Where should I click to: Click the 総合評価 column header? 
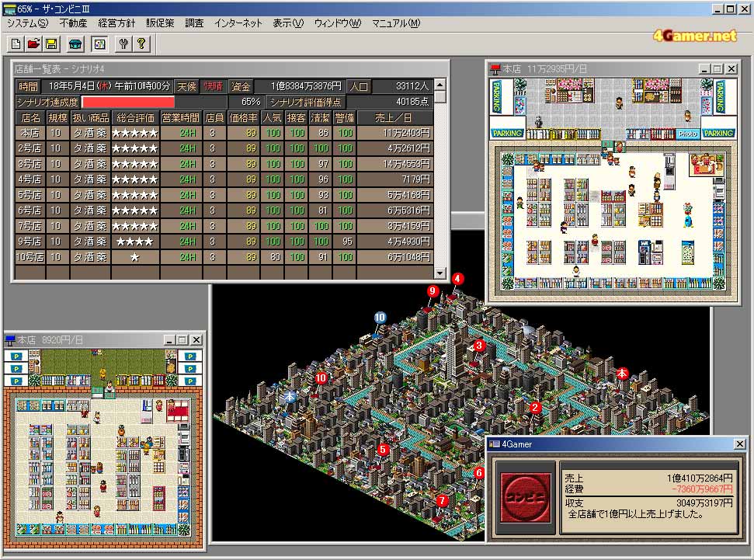135,117
